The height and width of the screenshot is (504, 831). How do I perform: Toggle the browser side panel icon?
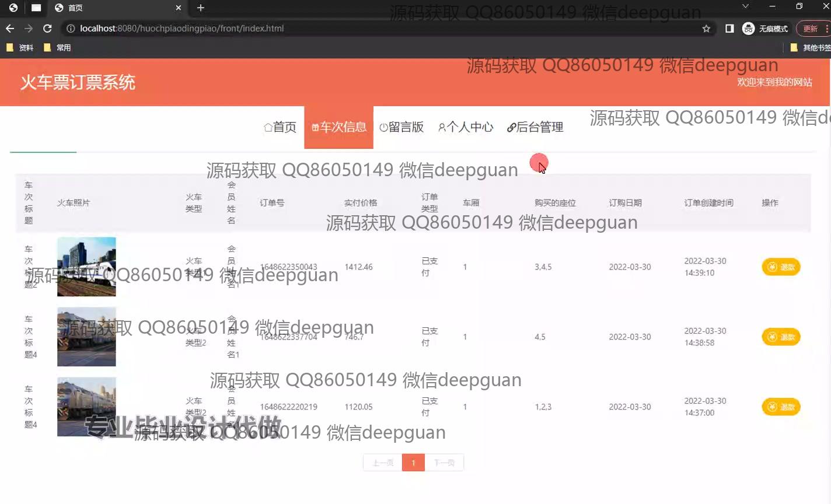(x=729, y=29)
